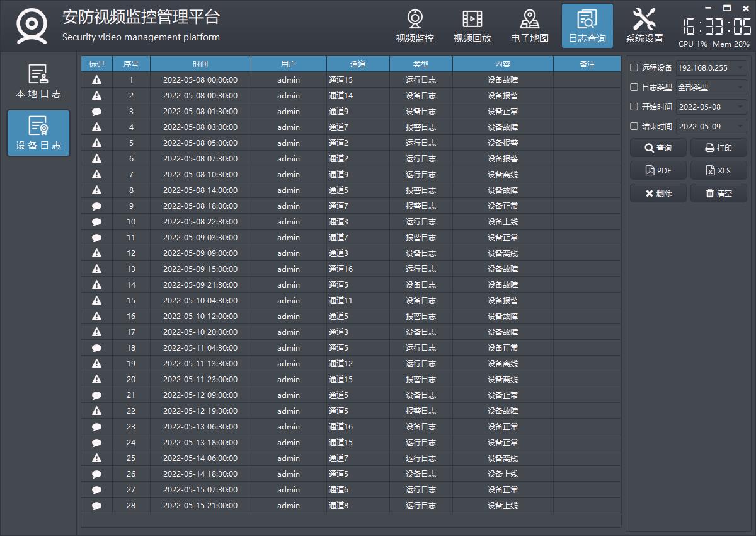Click the 清空 clear all button
756x536 pixels.
pos(718,194)
